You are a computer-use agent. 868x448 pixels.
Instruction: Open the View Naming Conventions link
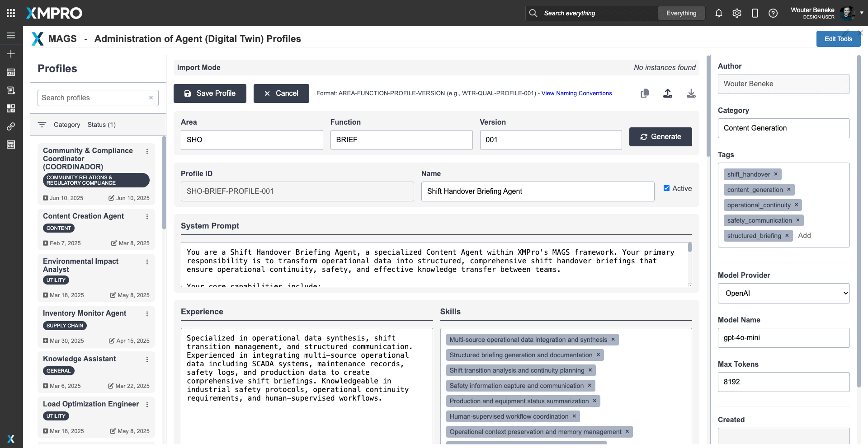pyautogui.click(x=576, y=93)
